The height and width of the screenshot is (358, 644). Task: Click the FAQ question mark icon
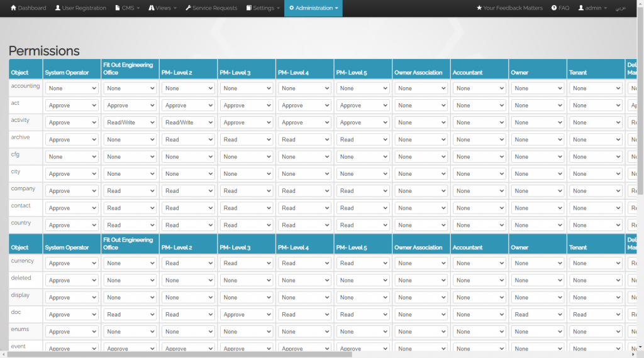click(x=554, y=8)
